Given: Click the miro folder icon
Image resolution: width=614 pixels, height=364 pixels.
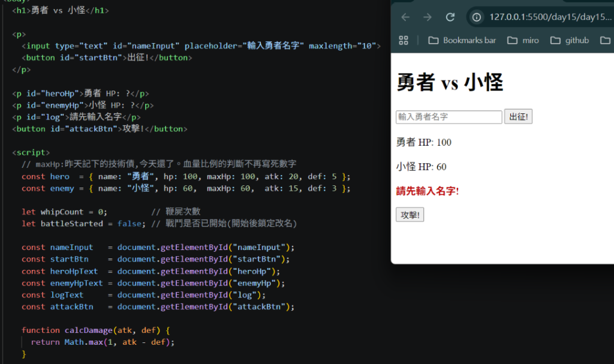Looking at the screenshot, I should [x=512, y=40].
